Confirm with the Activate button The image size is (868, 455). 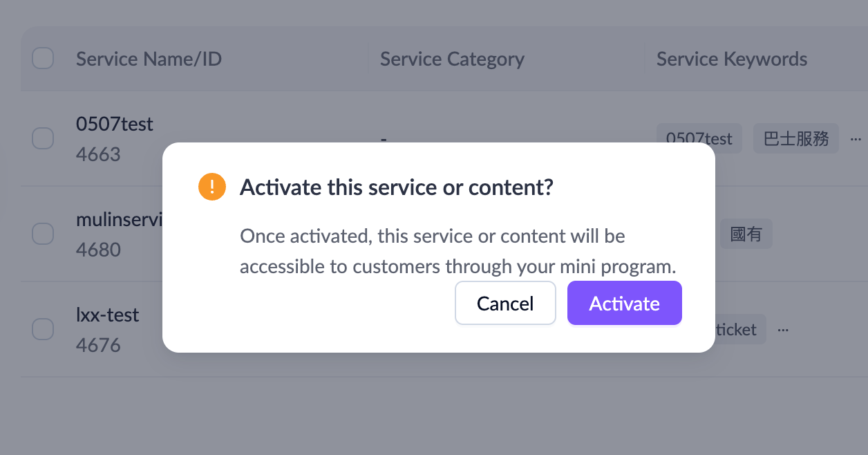(624, 303)
